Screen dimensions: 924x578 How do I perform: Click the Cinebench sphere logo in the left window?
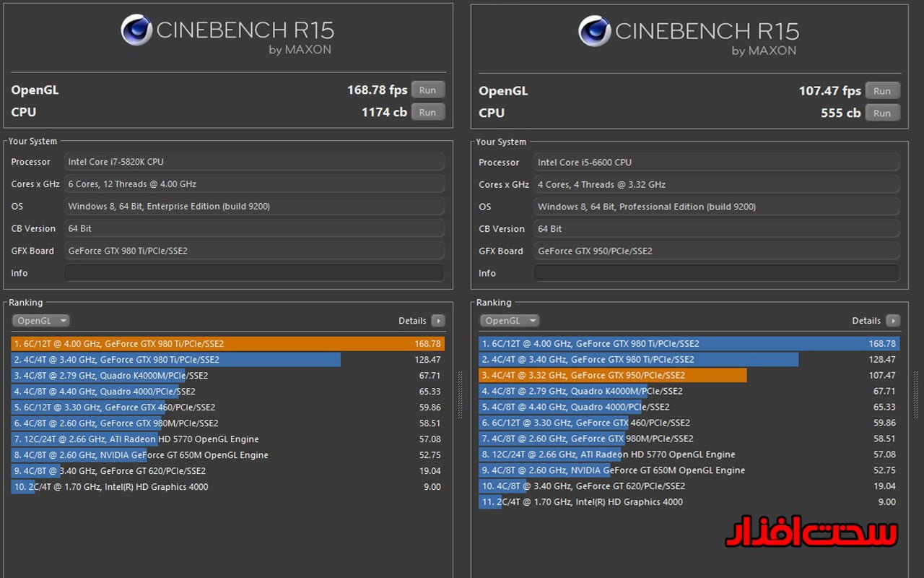pos(136,30)
